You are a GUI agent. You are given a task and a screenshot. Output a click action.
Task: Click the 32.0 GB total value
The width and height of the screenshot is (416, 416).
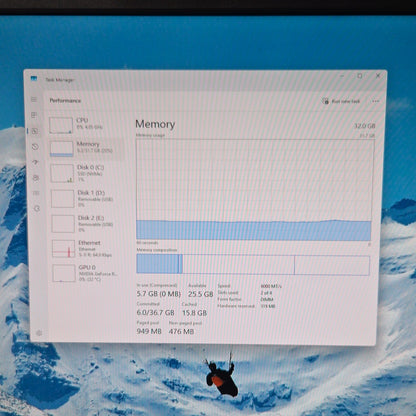[x=365, y=126]
